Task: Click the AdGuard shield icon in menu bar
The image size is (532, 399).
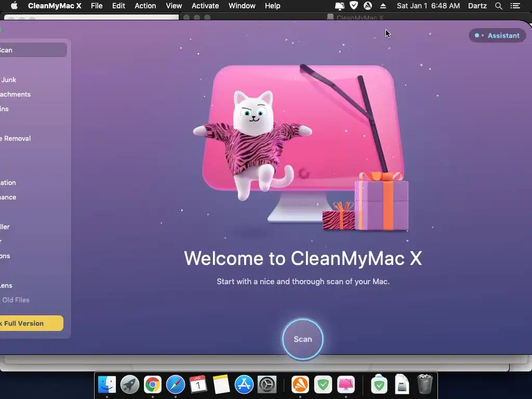Action: click(354, 5)
